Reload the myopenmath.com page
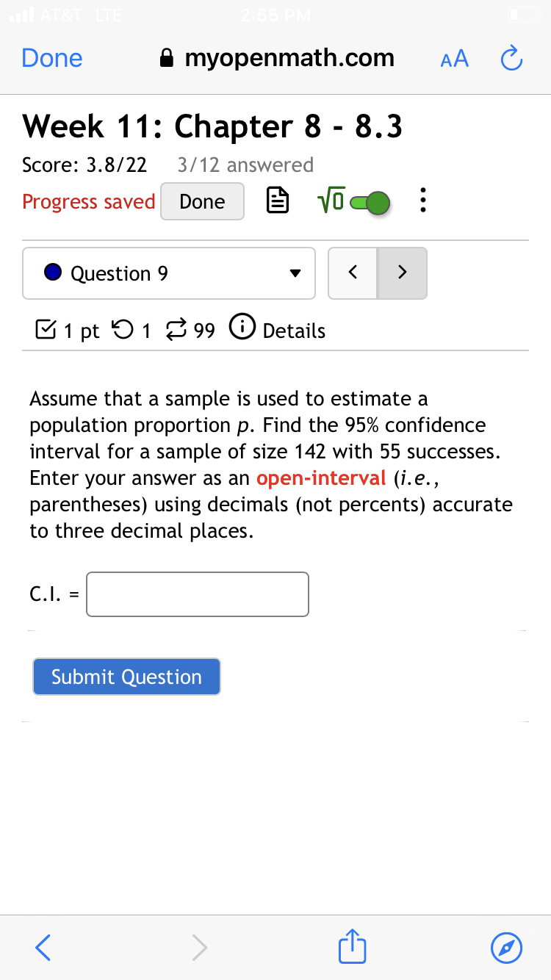The image size is (551, 980). 511,58
